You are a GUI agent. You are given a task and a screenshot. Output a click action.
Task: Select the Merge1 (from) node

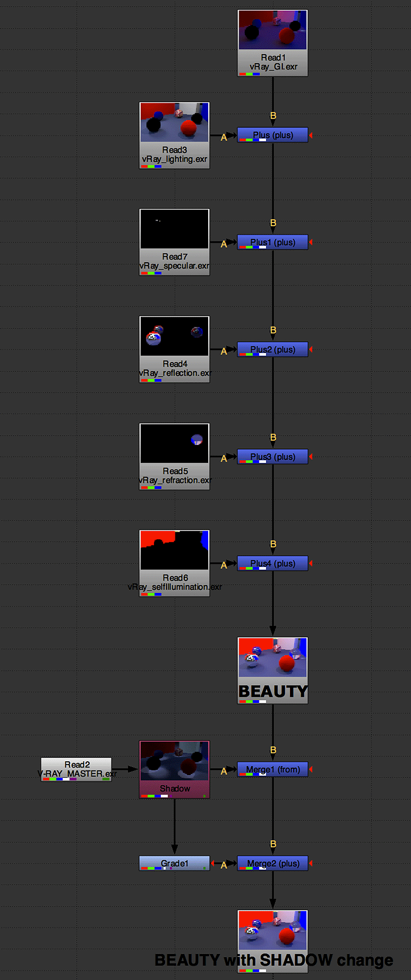pyautogui.click(x=273, y=769)
